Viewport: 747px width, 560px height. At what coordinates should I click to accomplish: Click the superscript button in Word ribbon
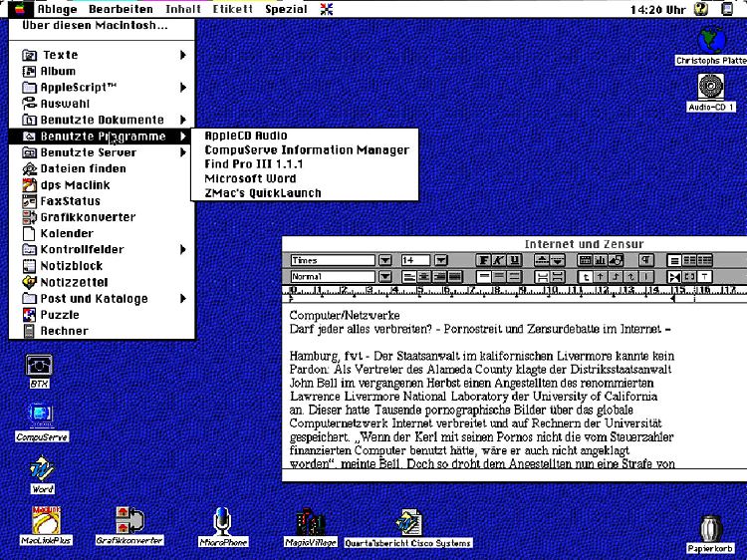[x=542, y=260]
